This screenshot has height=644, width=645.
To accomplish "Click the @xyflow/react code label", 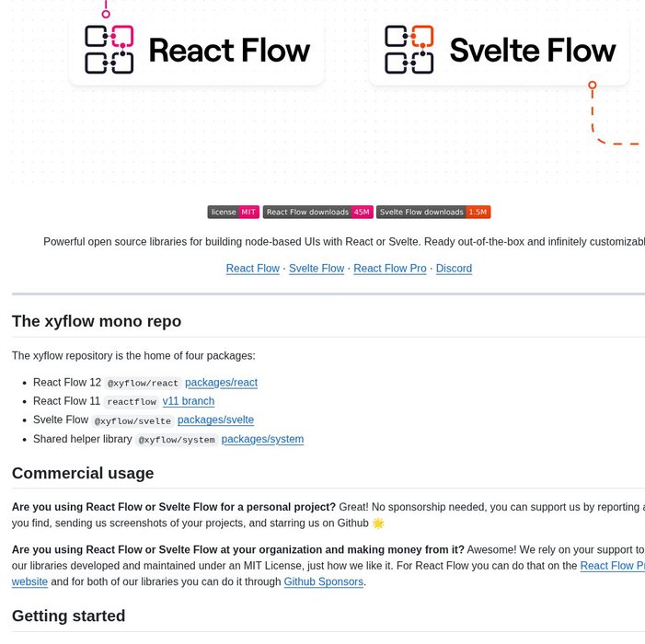I will coord(143,384).
